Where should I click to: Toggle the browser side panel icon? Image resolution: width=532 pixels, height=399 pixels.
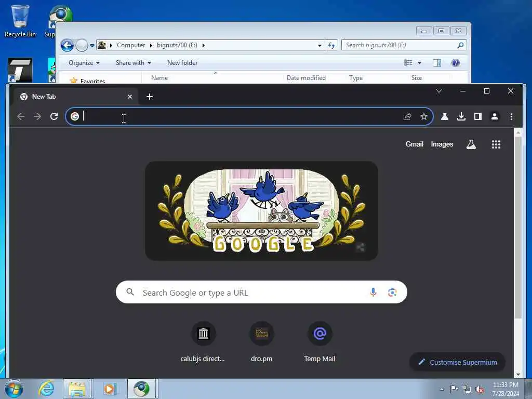click(478, 117)
